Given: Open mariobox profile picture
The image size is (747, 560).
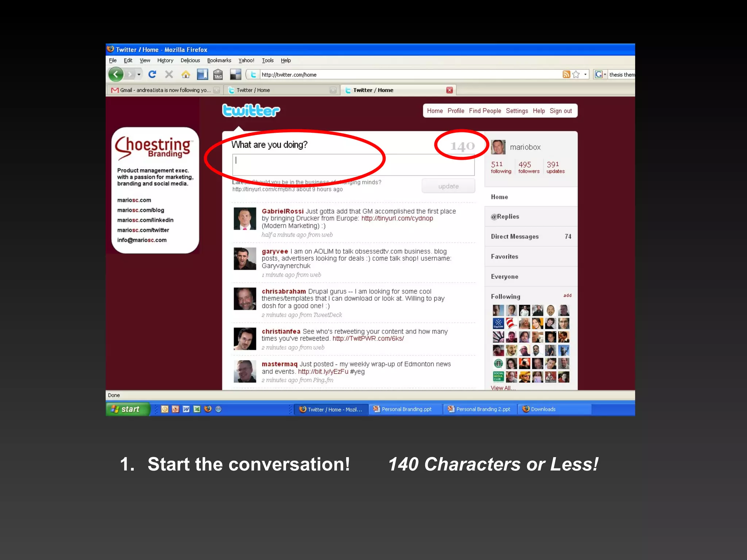Looking at the screenshot, I should tap(498, 147).
